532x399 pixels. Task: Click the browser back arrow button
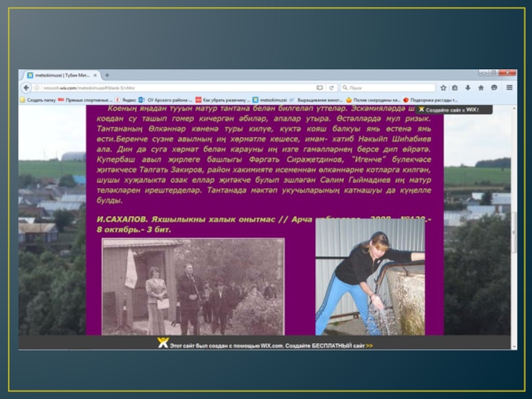[26, 87]
